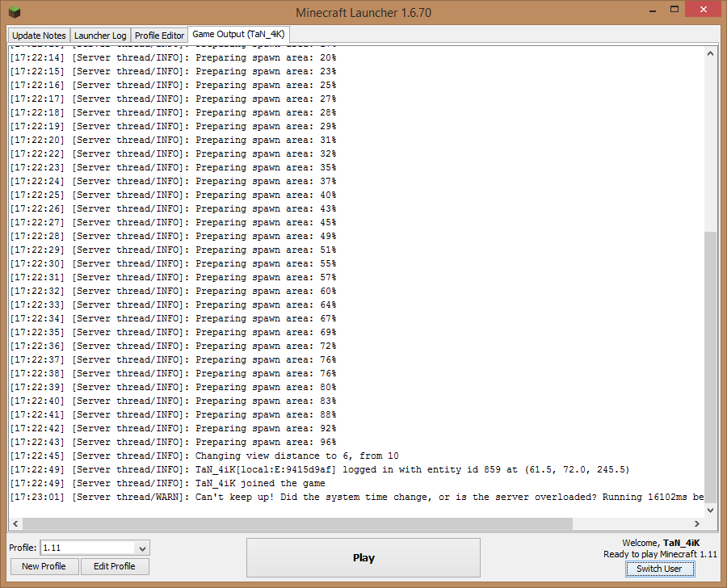Click the Minecraft Launcher 1.6.70 title text
Viewport: 727px width, 588px height.
(x=363, y=13)
